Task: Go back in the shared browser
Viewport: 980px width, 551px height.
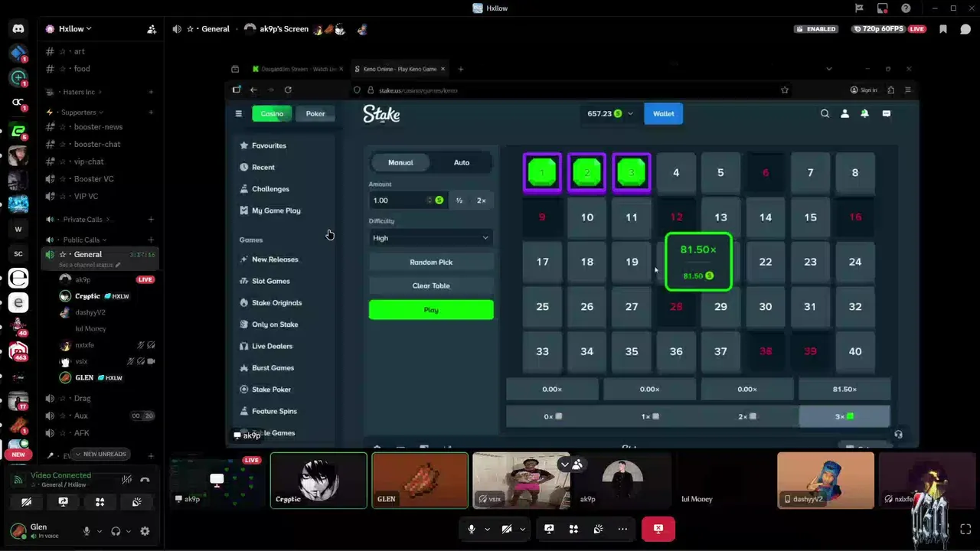Action: [x=253, y=90]
